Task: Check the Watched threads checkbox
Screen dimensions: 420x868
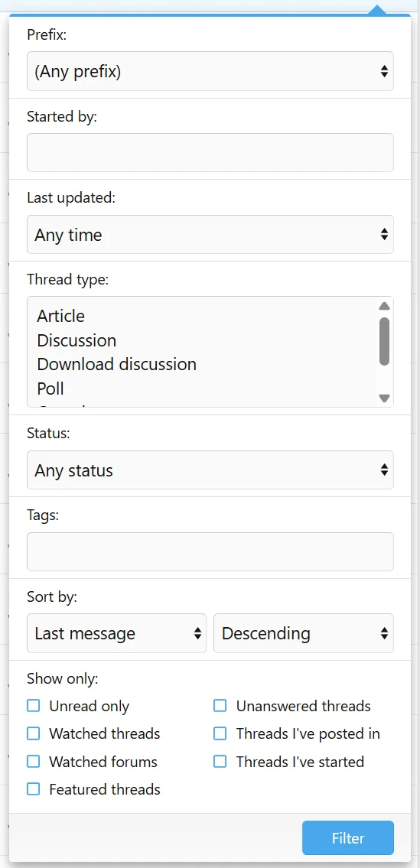Action: point(34,733)
